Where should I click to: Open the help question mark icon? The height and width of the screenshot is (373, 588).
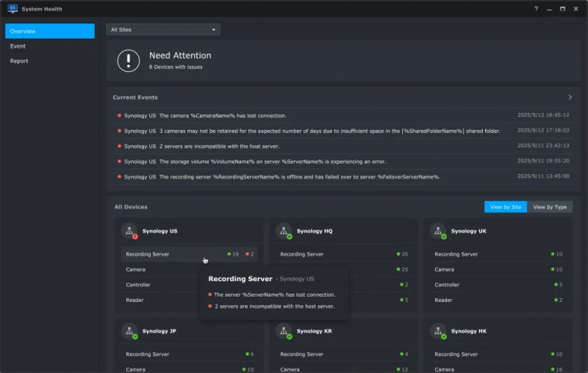536,9
